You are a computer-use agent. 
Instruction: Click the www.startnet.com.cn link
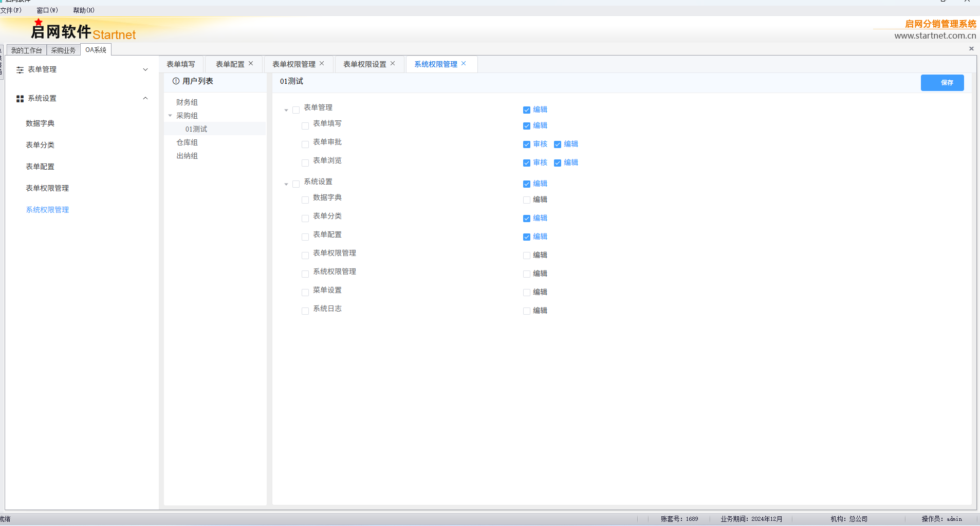point(935,35)
